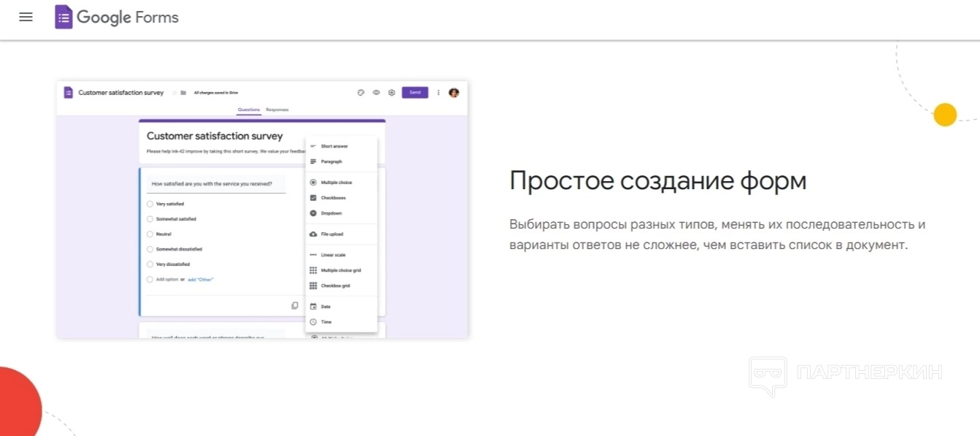Open the hamburger main menu

click(x=26, y=17)
